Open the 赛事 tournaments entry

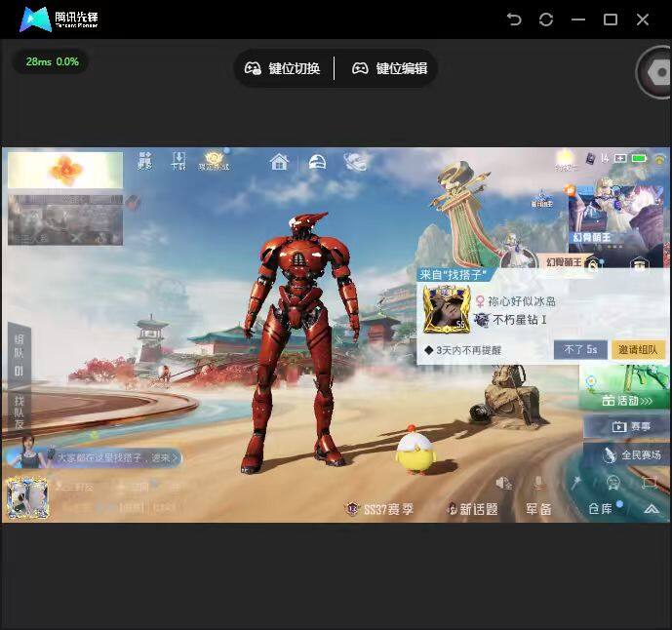point(628,426)
